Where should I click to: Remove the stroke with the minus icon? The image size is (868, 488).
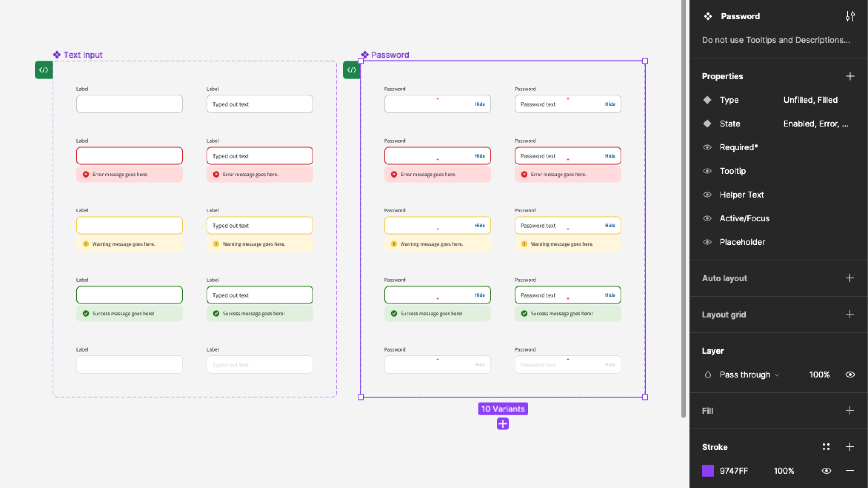coord(850,470)
